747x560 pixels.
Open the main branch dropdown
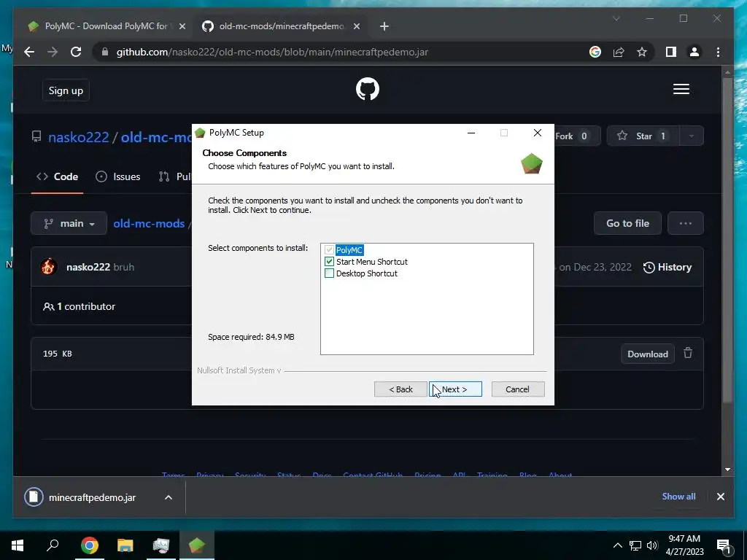(69, 223)
